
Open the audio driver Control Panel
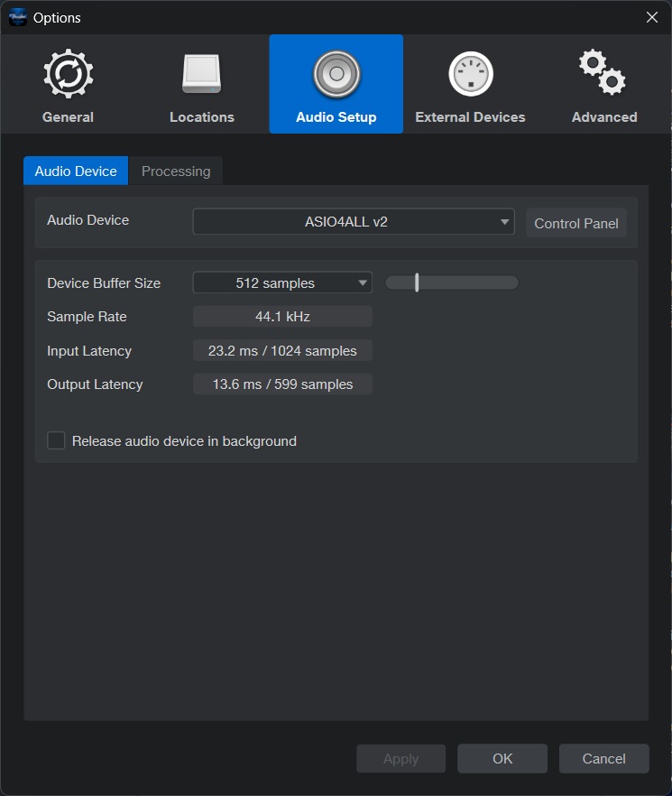(x=576, y=224)
